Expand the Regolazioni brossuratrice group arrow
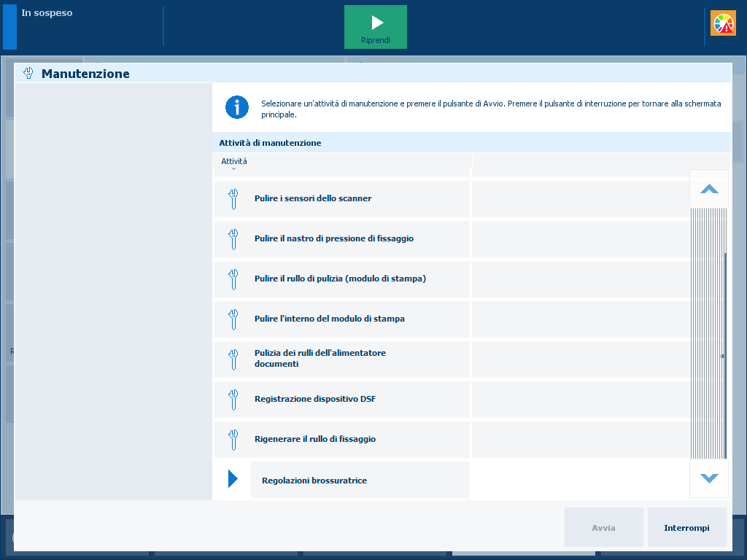The image size is (747, 560). tap(233, 478)
